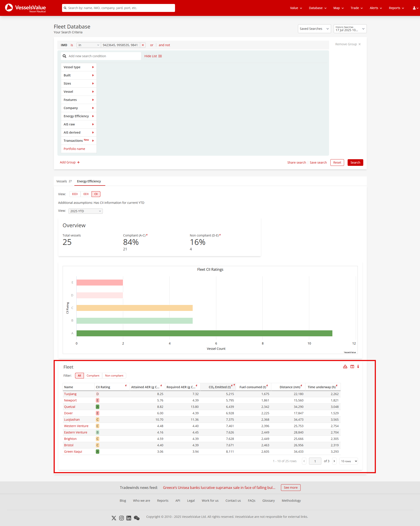
Task: Switch to the Vessels tab
Action: pos(64,181)
